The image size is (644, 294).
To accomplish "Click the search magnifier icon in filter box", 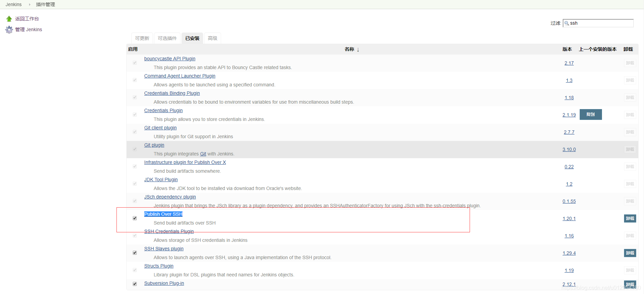I will (x=566, y=23).
